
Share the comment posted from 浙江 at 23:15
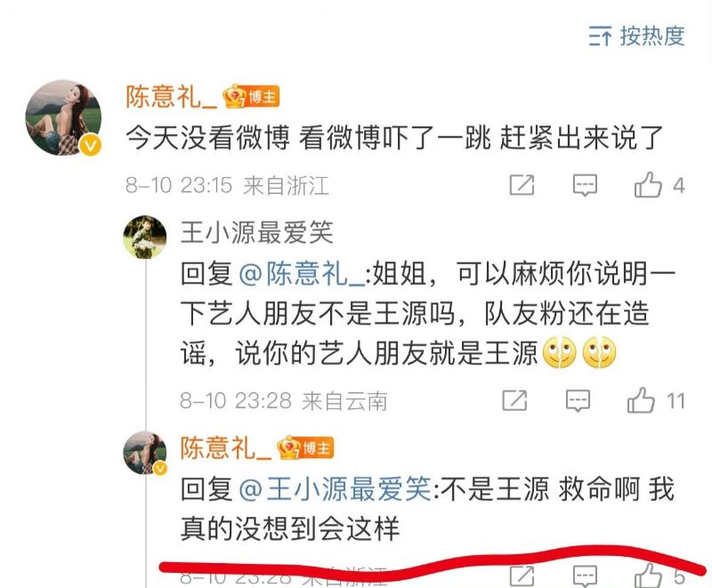[x=522, y=185]
